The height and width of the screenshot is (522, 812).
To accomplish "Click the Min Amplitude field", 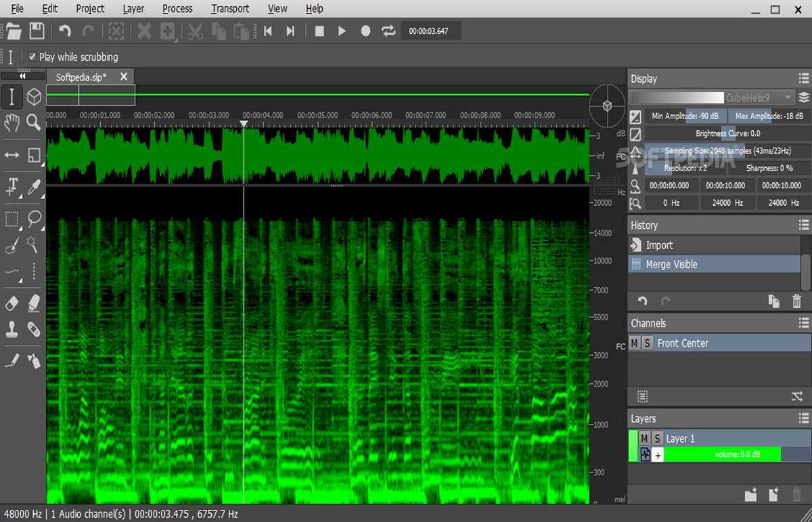I will [685, 116].
